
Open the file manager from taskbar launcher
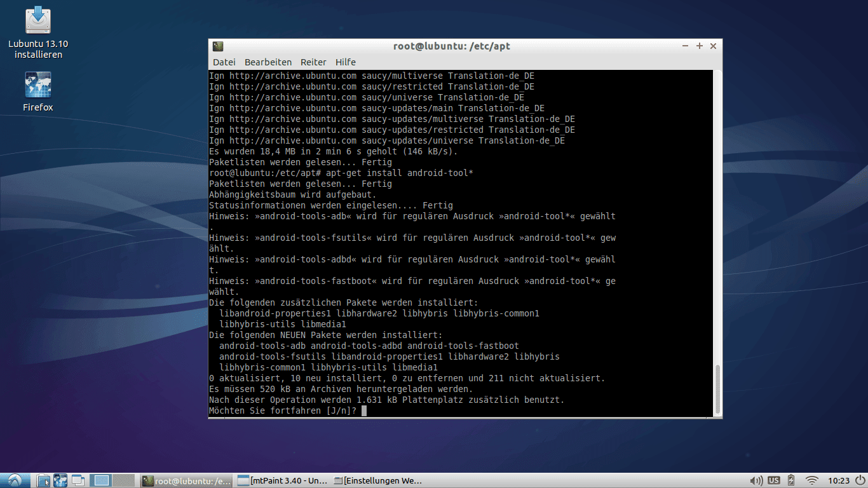click(43, 480)
